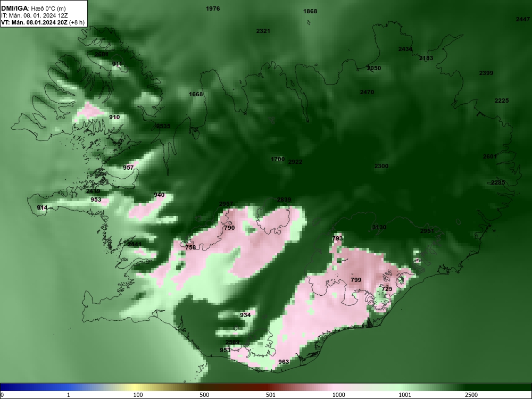Click the 790 value

pyautogui.click(x=229, y=228)
